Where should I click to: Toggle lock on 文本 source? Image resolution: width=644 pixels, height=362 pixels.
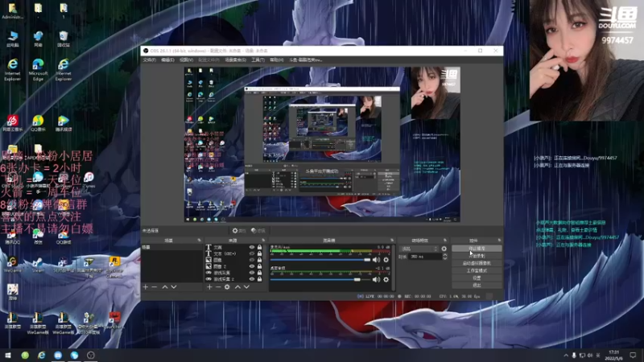click(x=259, y=247)
